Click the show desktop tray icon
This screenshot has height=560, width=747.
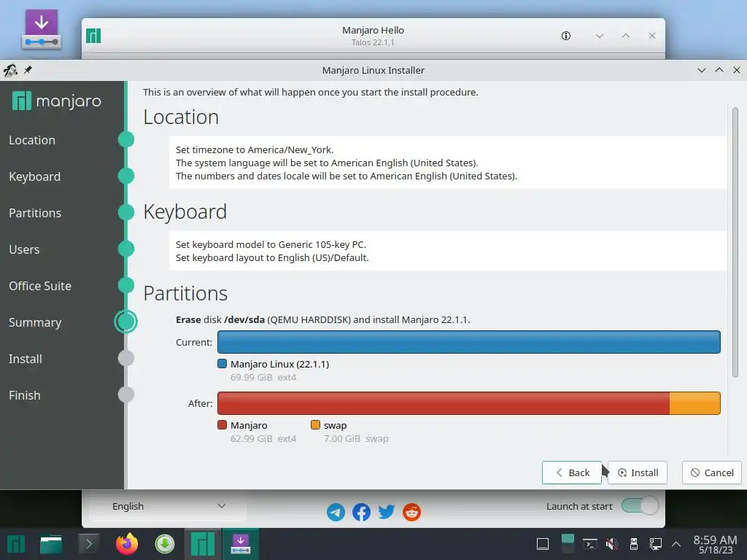pos(543,544)
